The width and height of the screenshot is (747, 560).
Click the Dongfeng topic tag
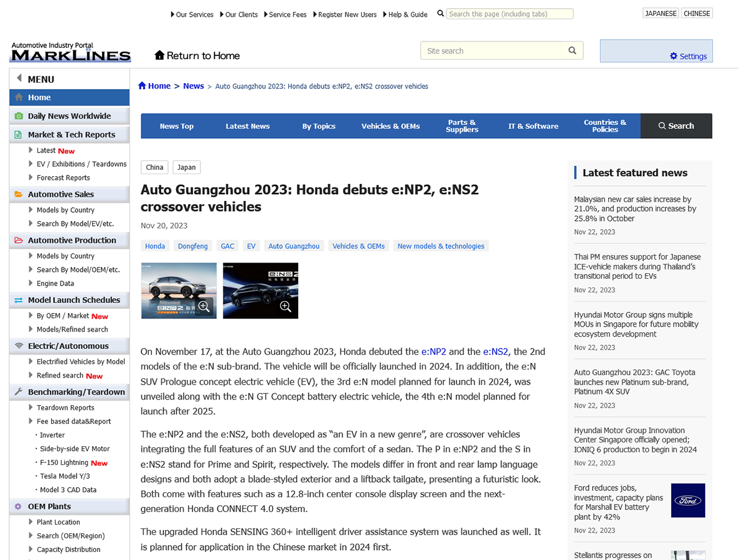193,246
